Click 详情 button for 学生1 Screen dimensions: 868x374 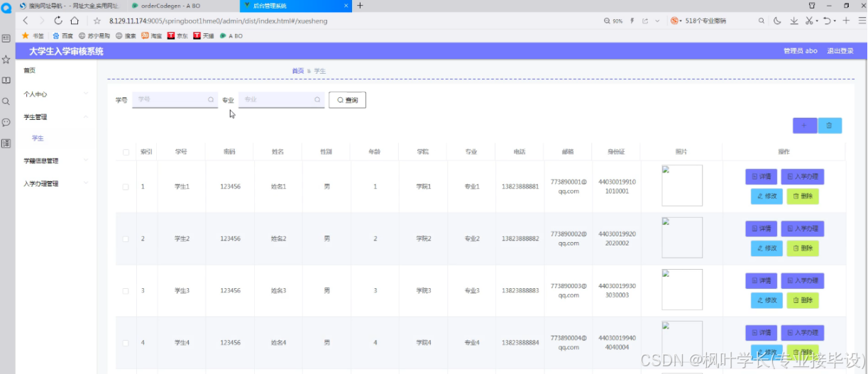pyautogui.click(x=761, y=177)
